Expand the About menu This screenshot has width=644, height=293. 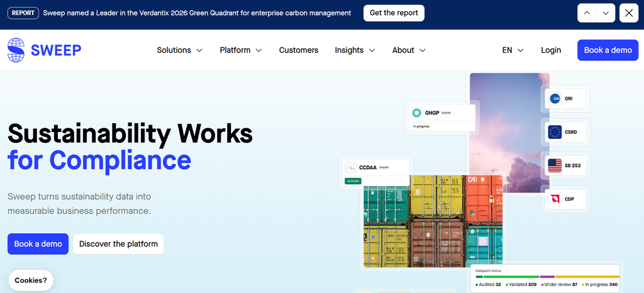pos(409,50)
